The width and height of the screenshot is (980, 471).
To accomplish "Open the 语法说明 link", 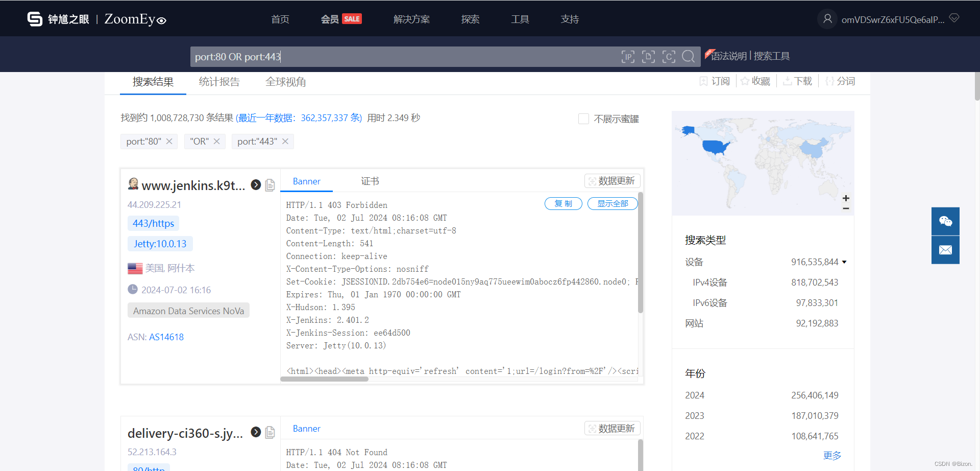I will pyautogui.click(x=729, y=56).
